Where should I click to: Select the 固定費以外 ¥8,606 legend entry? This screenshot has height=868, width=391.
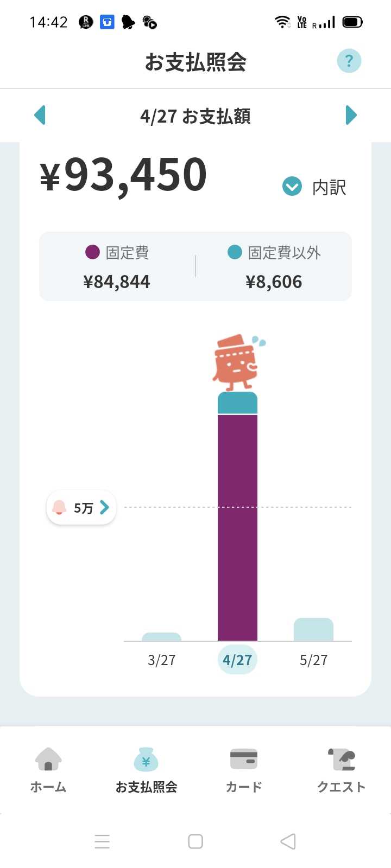pos(274,267)
